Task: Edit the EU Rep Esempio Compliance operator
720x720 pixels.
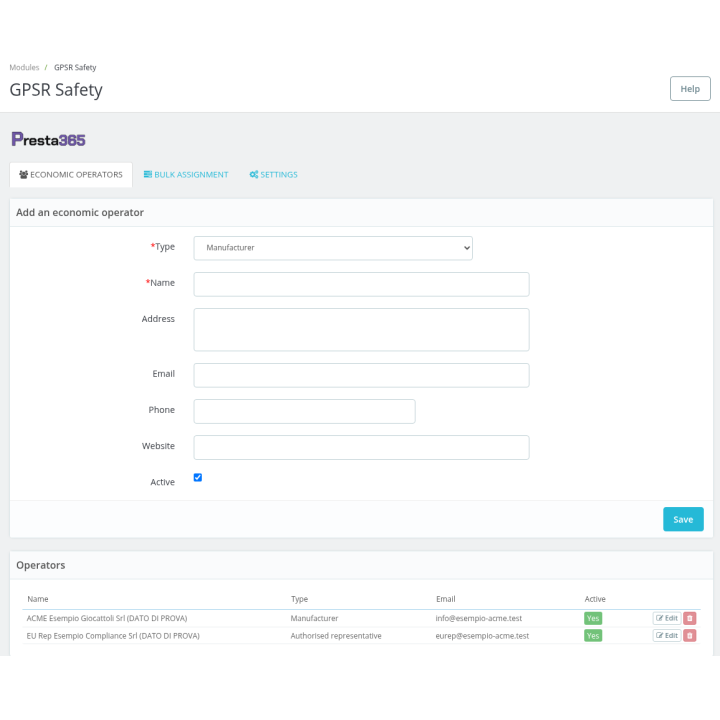Action: (x=666, y=636)
